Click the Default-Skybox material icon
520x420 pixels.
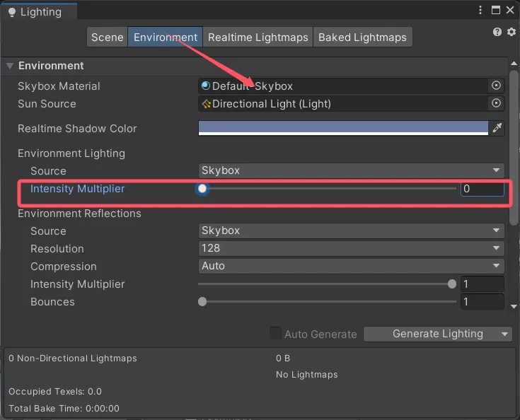[x=206, y=86]
